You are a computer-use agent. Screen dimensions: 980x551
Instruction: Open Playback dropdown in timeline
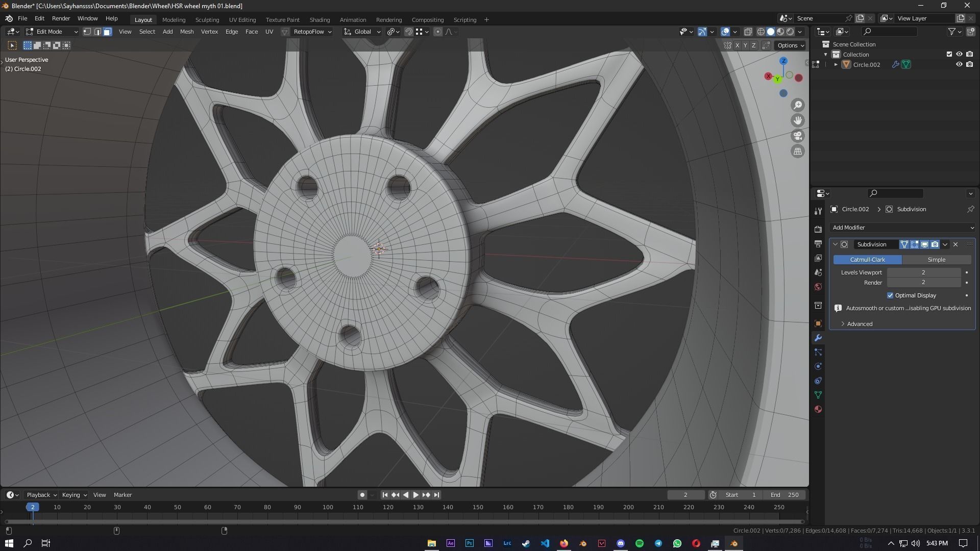[x=41, y=495]
